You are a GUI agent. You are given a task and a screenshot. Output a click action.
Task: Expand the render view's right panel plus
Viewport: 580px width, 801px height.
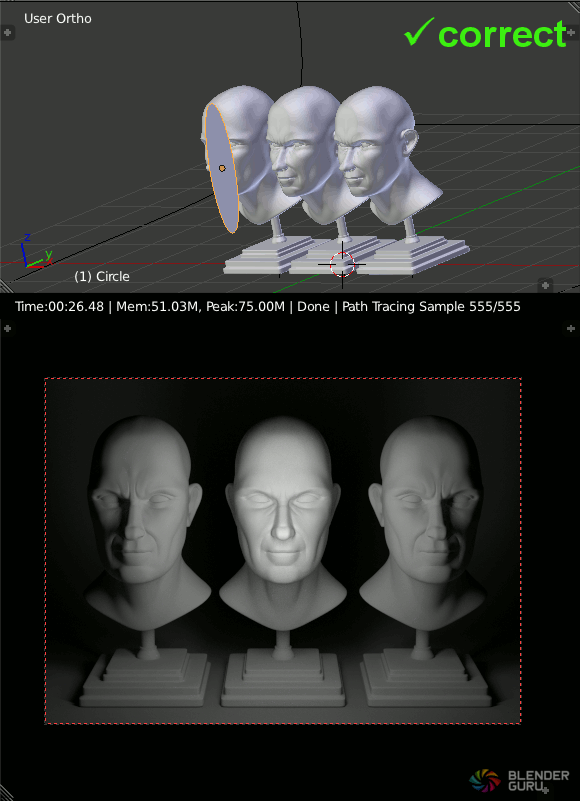(572, 328)
